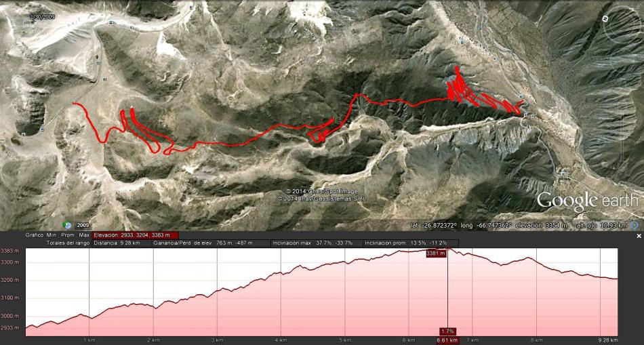Close the elevation profile panel
Image resolution: width=644 pixels, height=345 pixels.
pos(639,236)
